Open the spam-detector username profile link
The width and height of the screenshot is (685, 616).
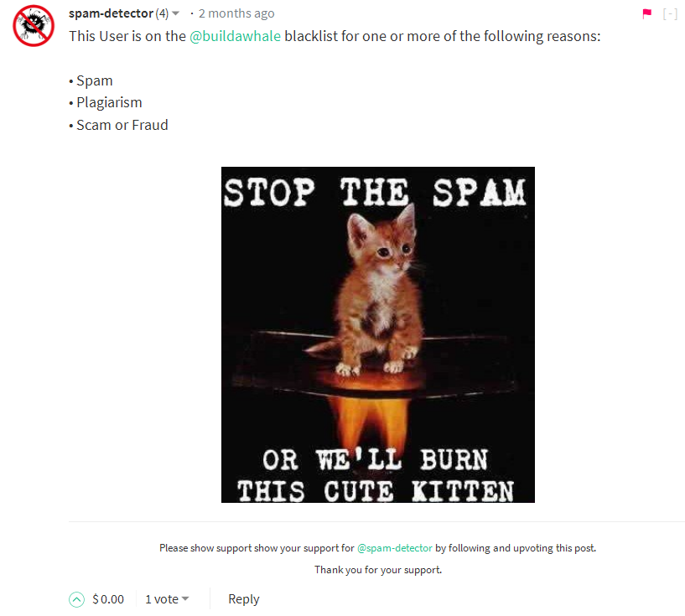(111, 13)
